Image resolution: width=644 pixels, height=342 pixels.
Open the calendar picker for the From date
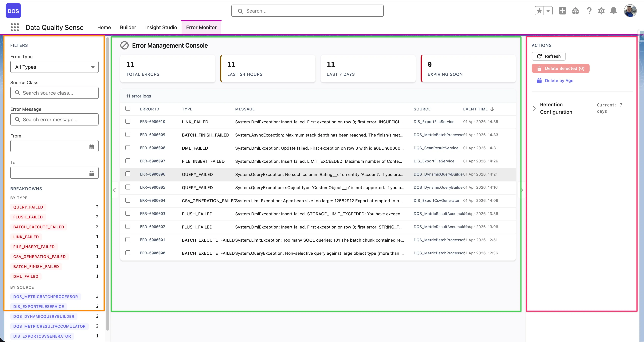92,146
